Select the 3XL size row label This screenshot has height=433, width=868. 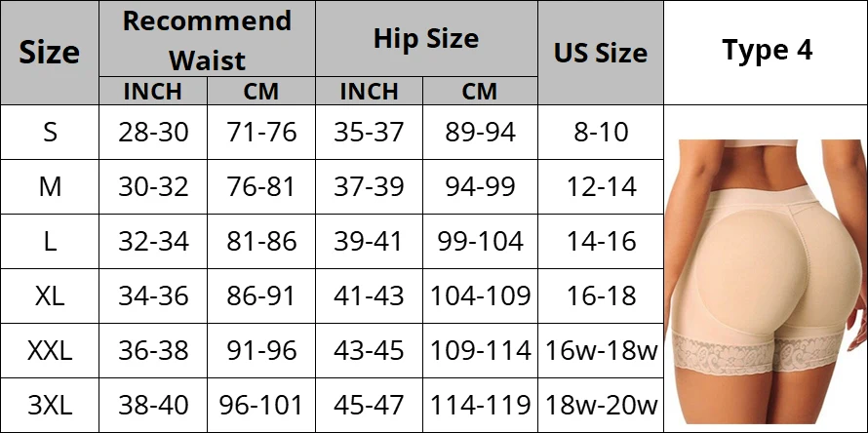coord(50,406)
